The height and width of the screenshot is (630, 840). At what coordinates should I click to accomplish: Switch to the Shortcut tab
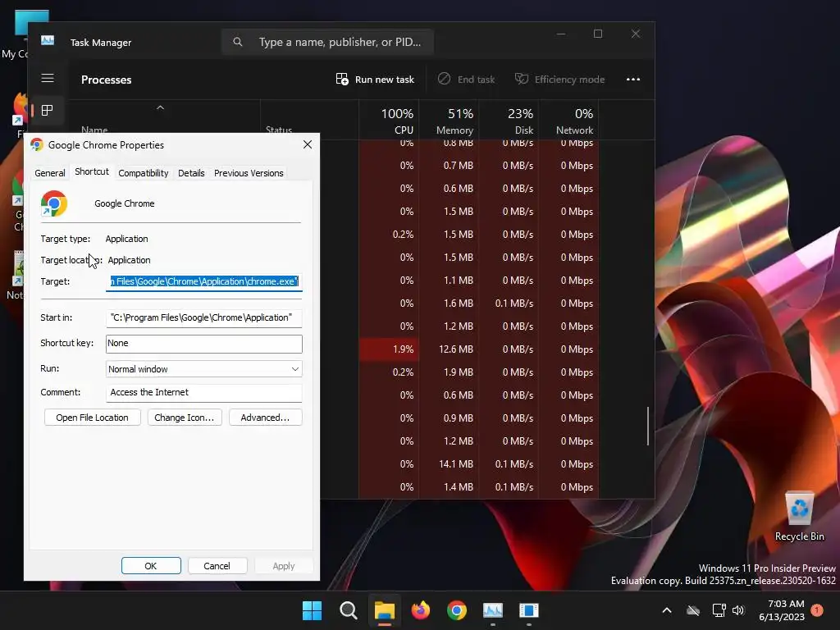(x=92, y=171)
